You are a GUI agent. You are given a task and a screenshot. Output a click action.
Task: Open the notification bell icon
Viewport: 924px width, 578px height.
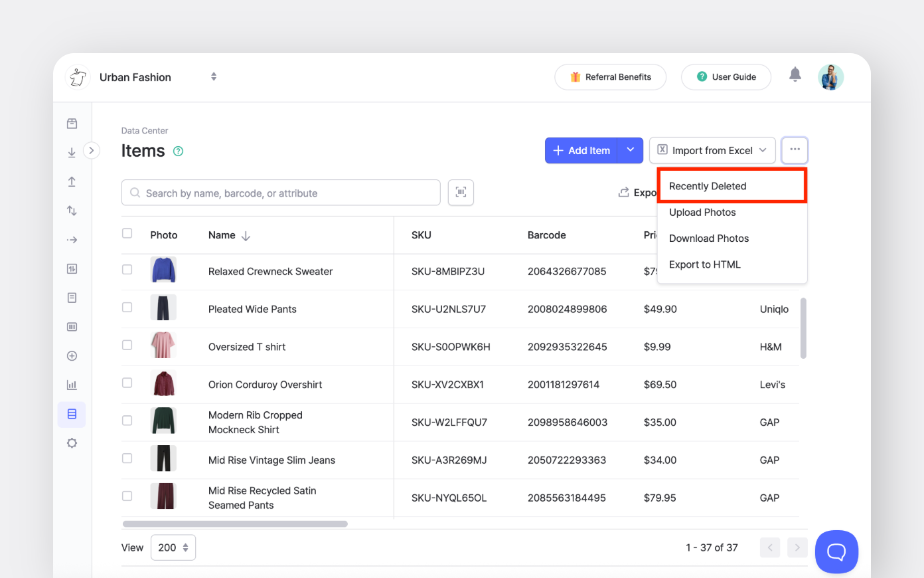pyautogui.click(x=795, y=75)
